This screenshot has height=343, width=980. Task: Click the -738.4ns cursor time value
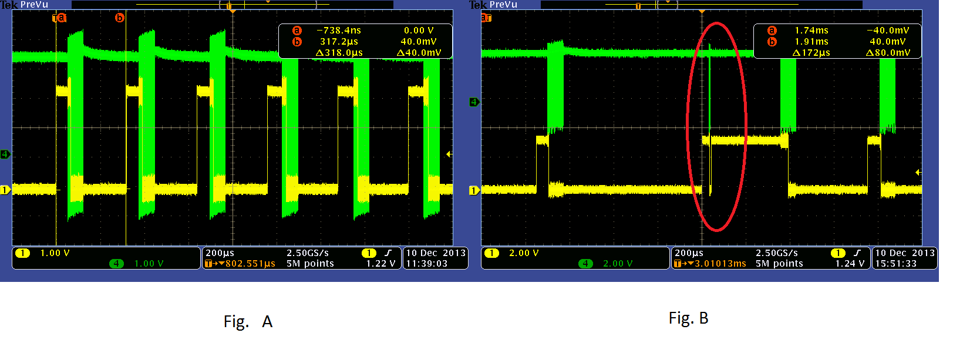coord(339,31)
